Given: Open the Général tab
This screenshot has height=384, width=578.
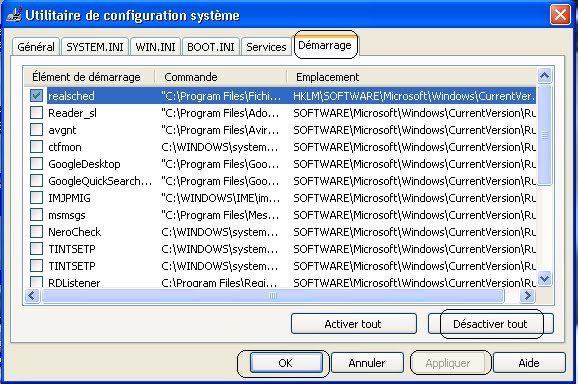Looking at the screenshot, I should (x=36, y=47).
